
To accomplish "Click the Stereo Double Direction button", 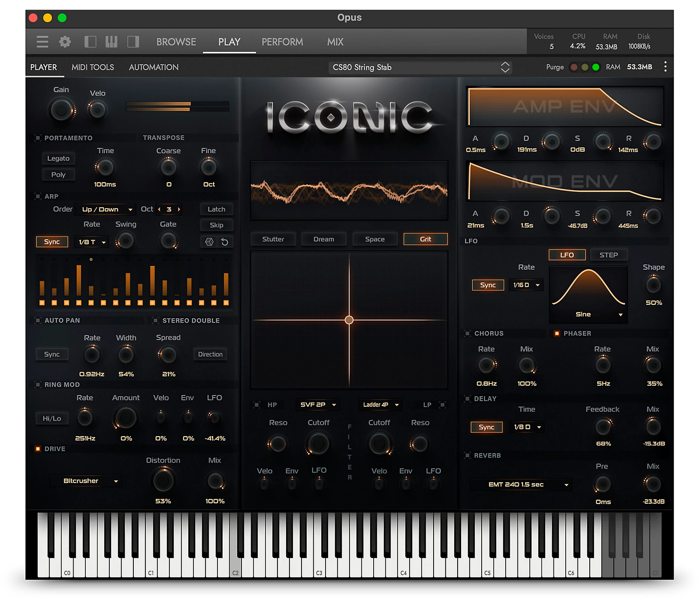I will tap(210, 355).
